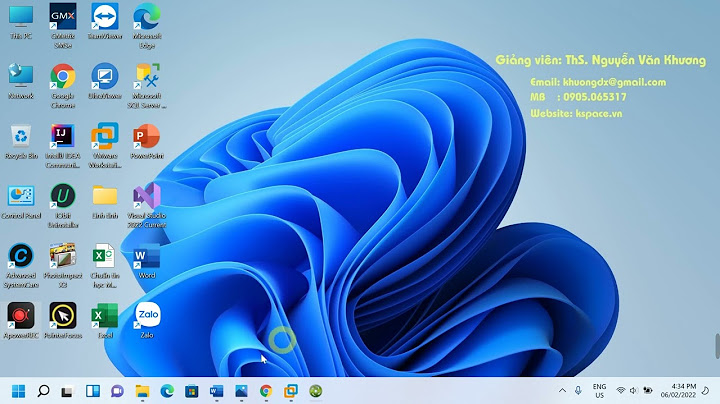The height and width of the screenshot is (404, 720).
Task: Open the clock showing 4:34 PM
Action: click(x=678, y=391)
